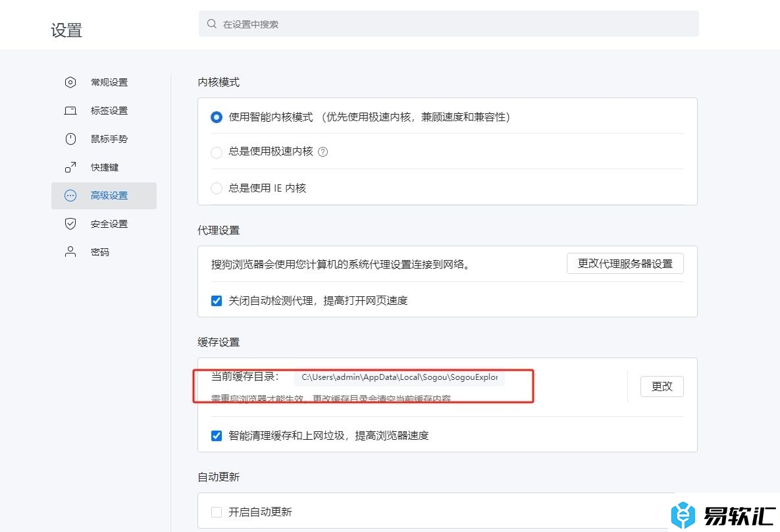Click 更改代理服务器设置 button

[x=625, y=263]
